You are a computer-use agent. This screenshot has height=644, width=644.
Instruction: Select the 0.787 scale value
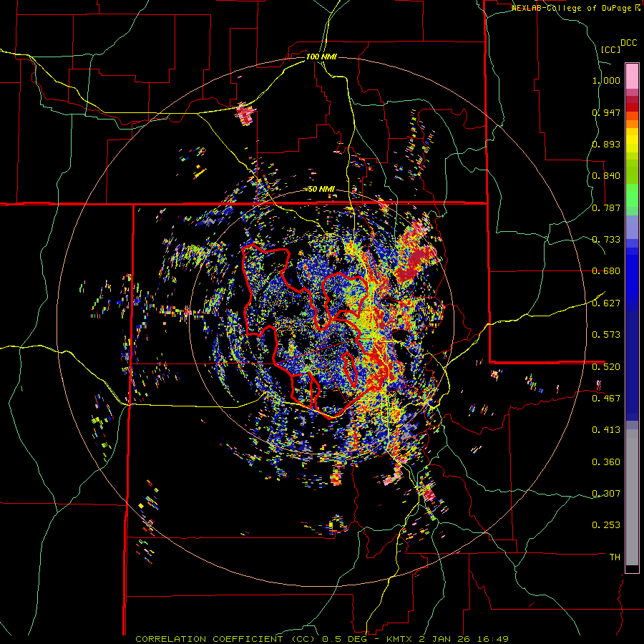[606, 208]
